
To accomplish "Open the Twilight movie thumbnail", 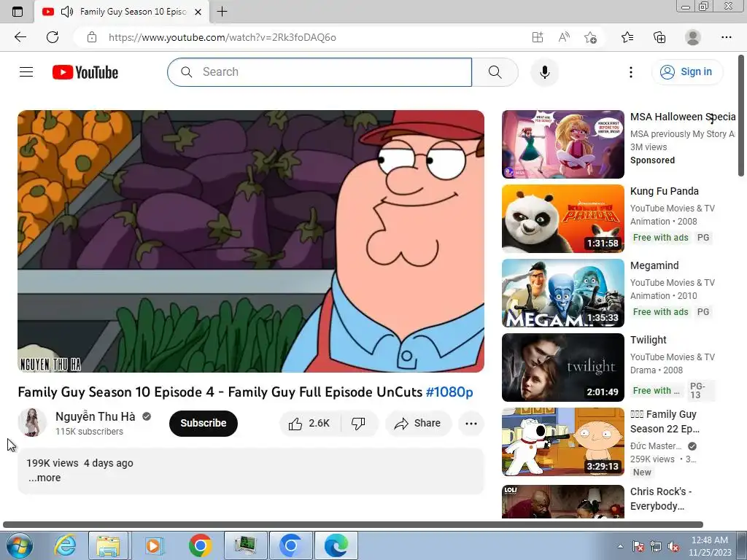I will point(563,367).
